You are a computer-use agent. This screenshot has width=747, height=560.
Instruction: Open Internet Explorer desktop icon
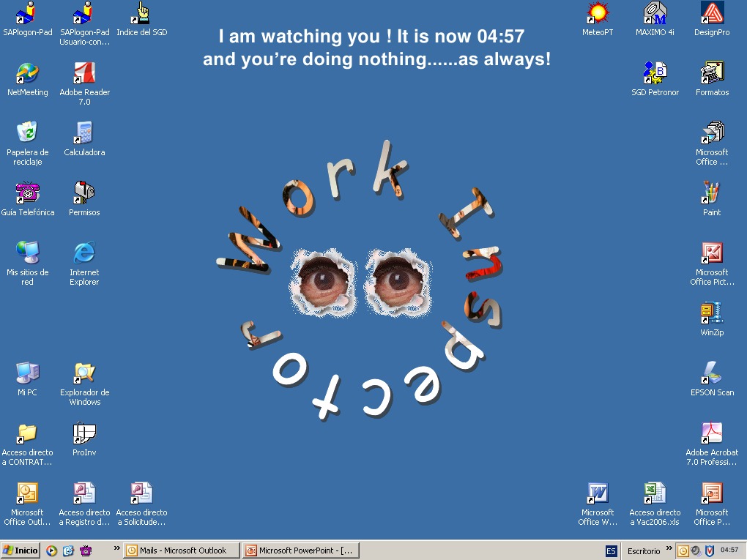point(84,253)
